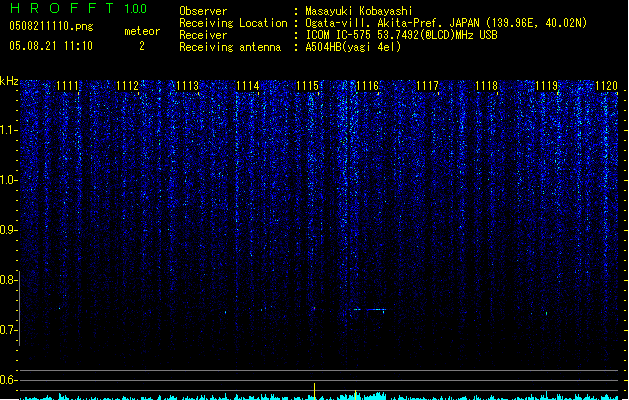Click the 1116 time marker
Screen dimensions: 629x400
[367, 86]
